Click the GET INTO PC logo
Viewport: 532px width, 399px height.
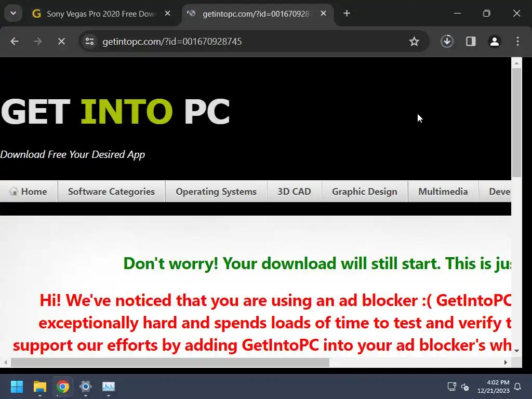tap(115, 112)
